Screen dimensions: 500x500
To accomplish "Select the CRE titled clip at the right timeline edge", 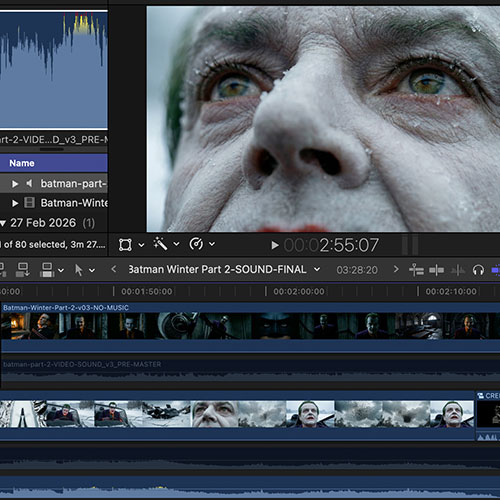I will pos(488,416).
